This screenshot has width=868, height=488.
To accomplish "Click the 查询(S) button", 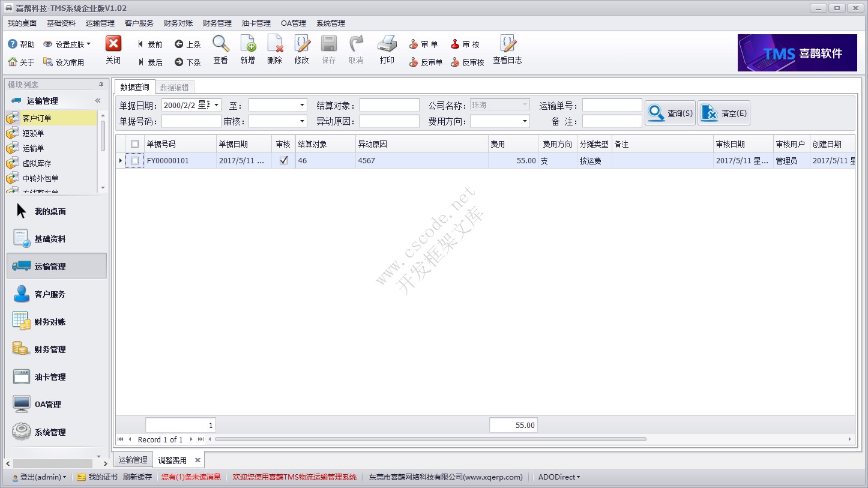I will coord(671,113).
